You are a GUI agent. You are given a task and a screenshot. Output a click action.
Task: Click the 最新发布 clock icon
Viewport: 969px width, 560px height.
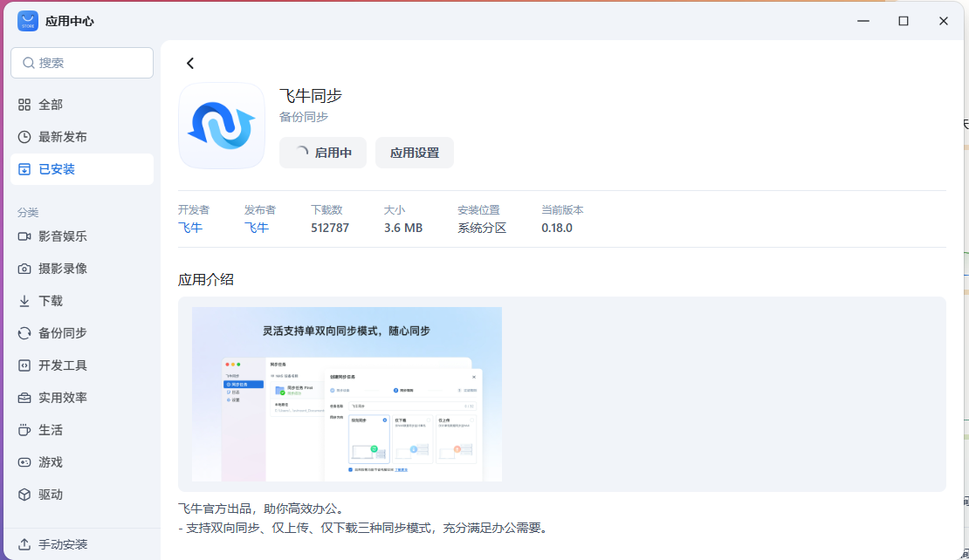pyautogui.click(x=24, y=137)
